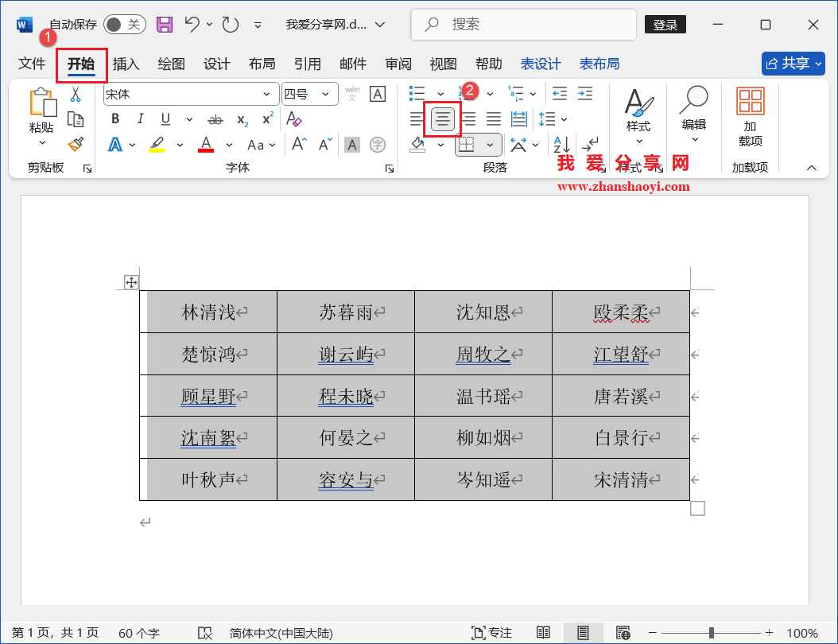838x644 pixels.
Task: Open the font size dropdown 四号
Action: pos(325,95)
